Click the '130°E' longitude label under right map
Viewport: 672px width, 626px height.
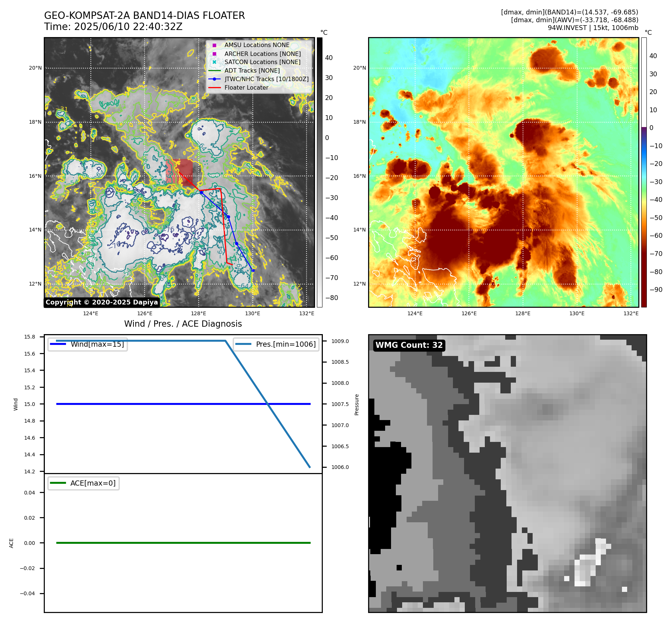coord(577,313)
